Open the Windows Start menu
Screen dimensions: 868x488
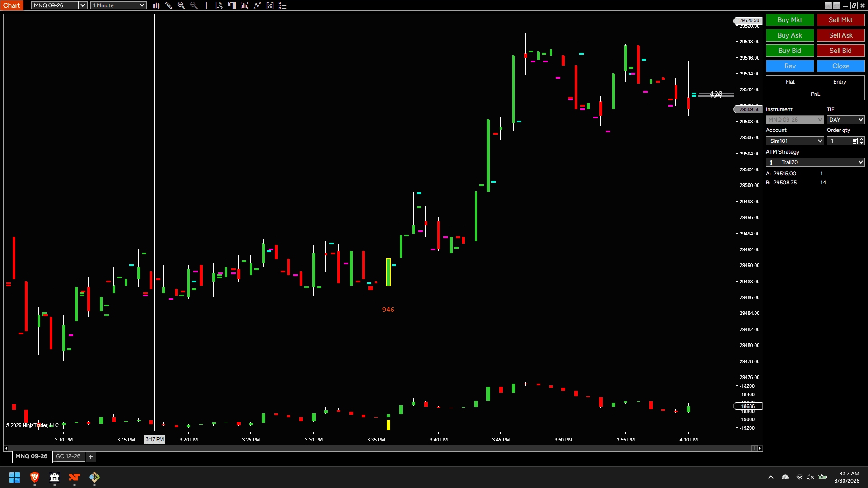14,477
